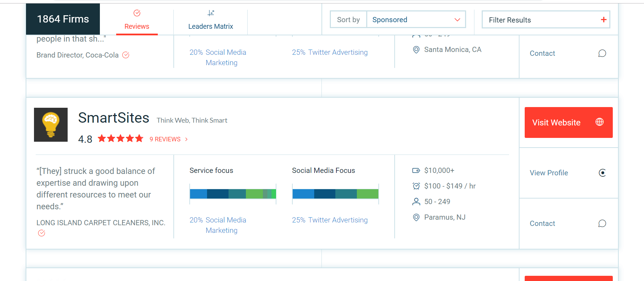Click 25% Twitter Advertising in SmartSites card
644x281 pixels.
point(330,220)
